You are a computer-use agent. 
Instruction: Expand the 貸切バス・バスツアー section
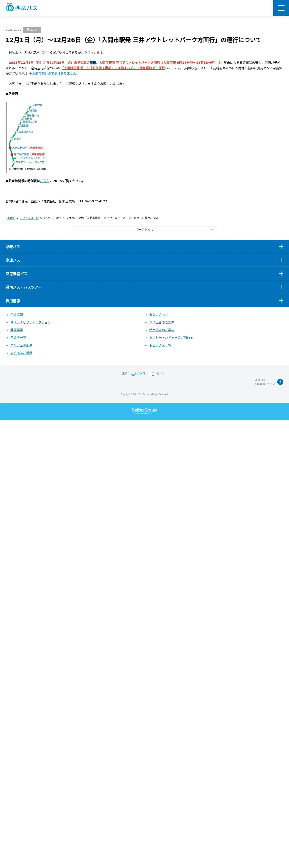(x=144, y=287)
